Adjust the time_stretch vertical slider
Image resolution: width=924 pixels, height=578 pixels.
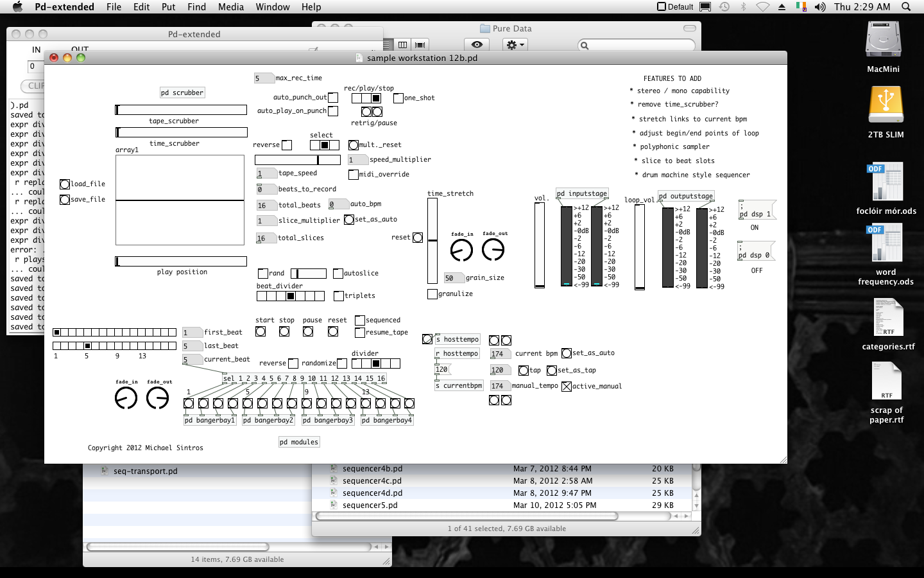click(432, 241)
